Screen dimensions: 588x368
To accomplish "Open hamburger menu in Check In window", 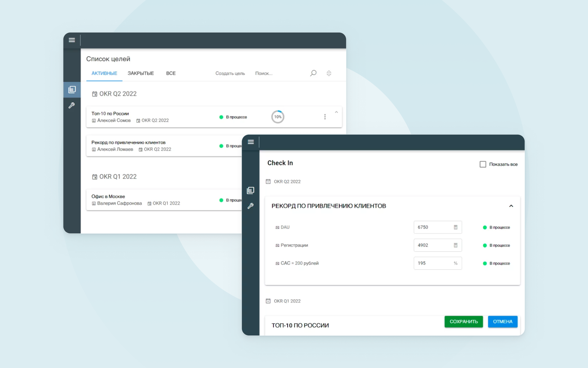I will pos(251,142).
